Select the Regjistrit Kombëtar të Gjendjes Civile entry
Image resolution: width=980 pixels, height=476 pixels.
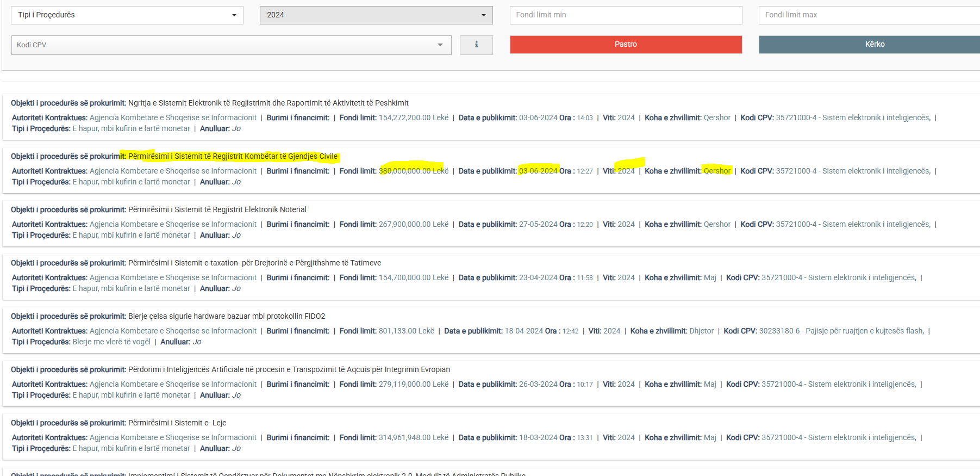pyautogui.click(x=233, y=156)
